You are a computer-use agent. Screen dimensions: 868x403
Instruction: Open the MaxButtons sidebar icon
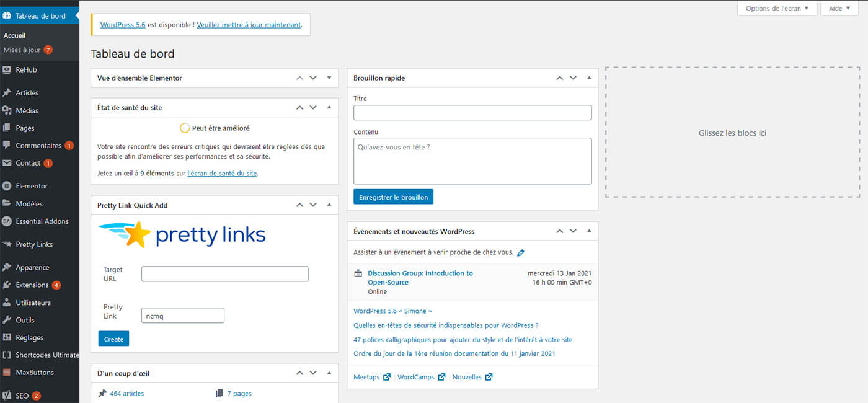click(x=7, y=373)
